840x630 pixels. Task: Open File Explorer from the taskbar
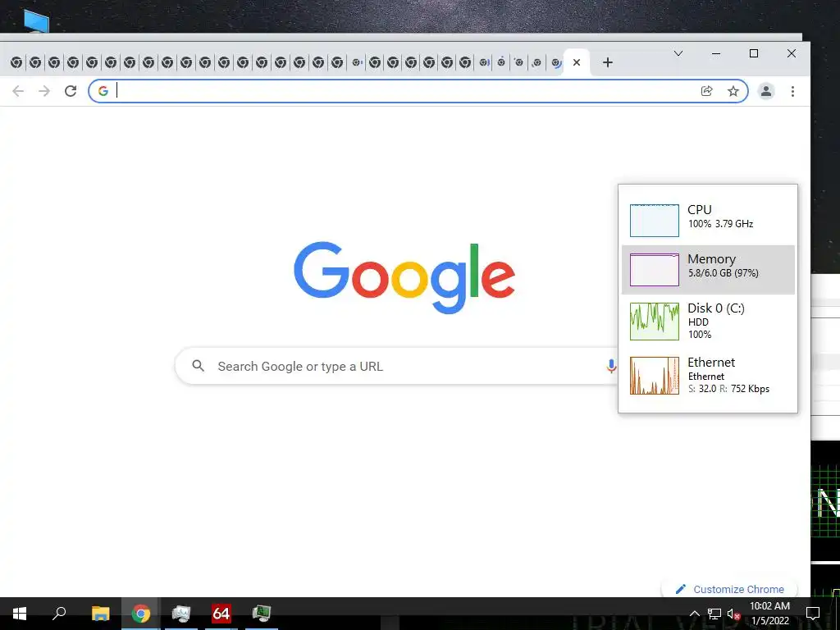tap(100, 614)
